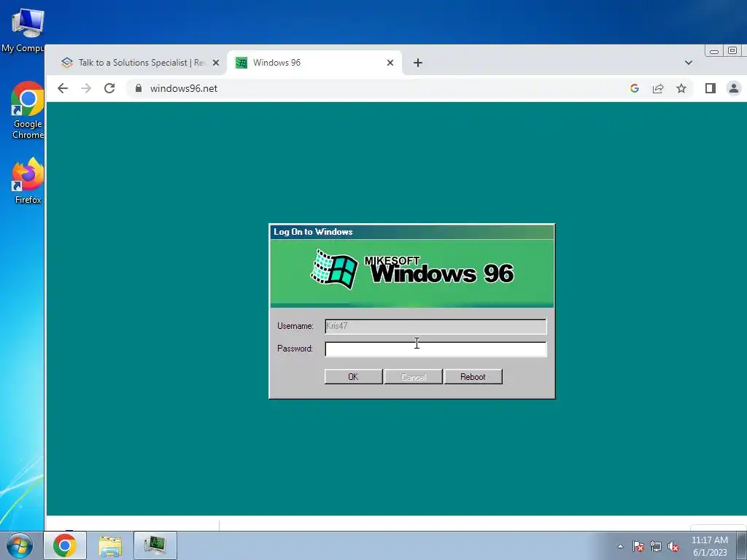
Task: Go forward in browser history
Action: click(86, 88)
